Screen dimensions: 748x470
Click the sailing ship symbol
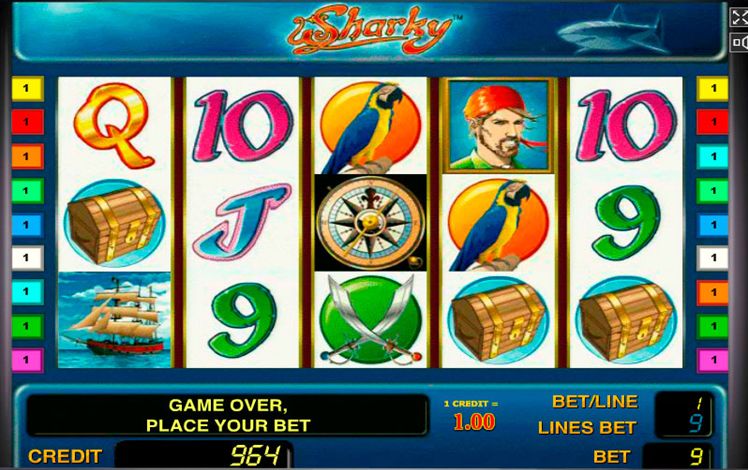[114, 320]
